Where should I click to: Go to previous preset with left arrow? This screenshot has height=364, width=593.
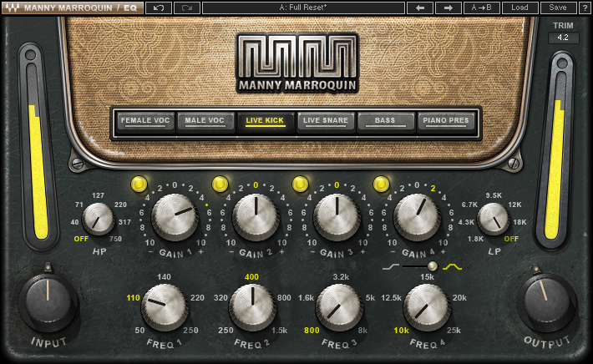[420, 8]
